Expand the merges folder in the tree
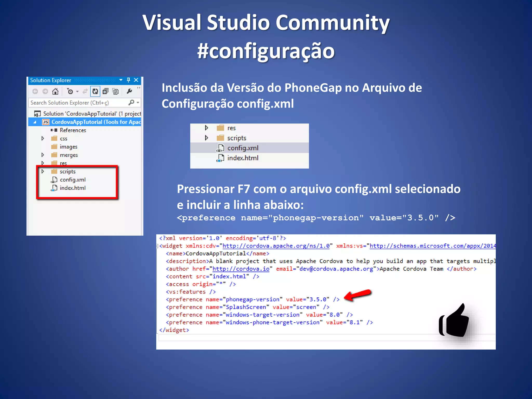Viewport: 532px width, 399px height. (x=43, y=155)
